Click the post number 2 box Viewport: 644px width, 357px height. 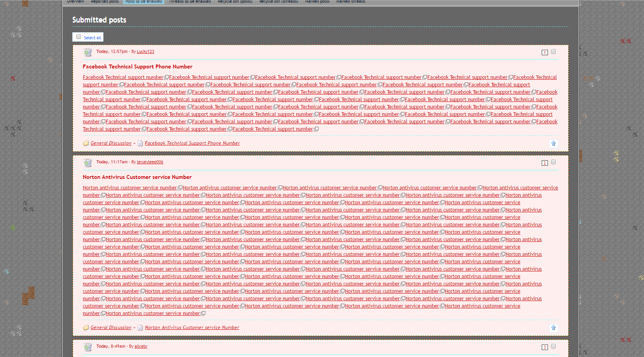pos(544,163)
